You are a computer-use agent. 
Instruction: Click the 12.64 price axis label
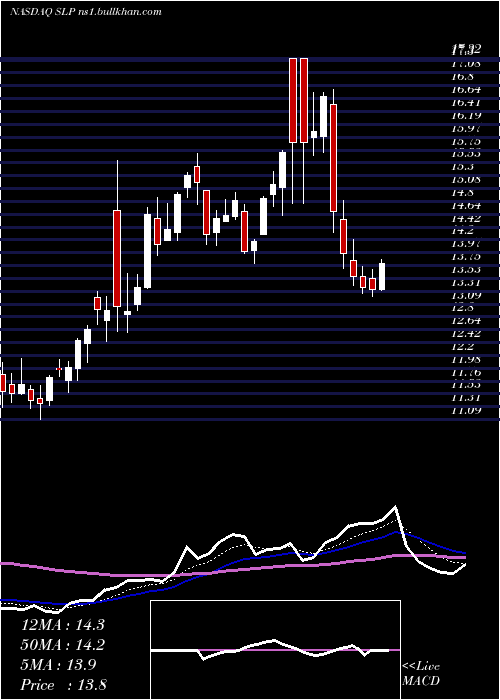tap(466, 321)
